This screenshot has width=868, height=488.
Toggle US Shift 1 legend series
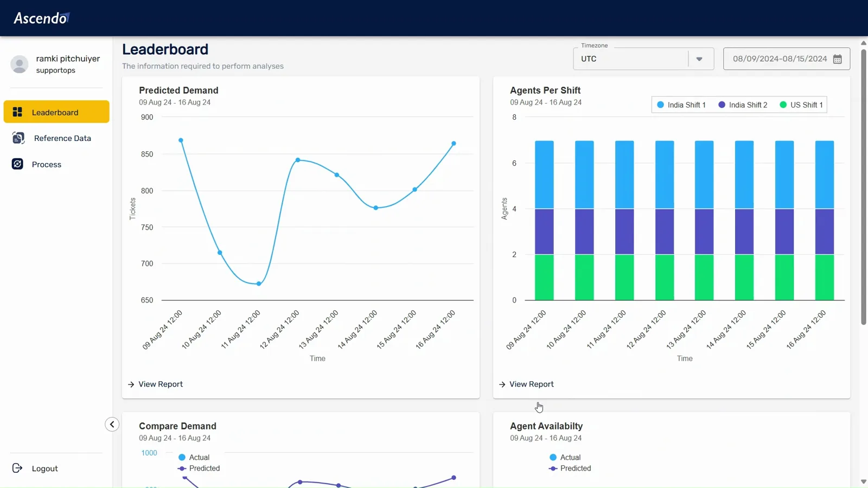pos(801,105)
